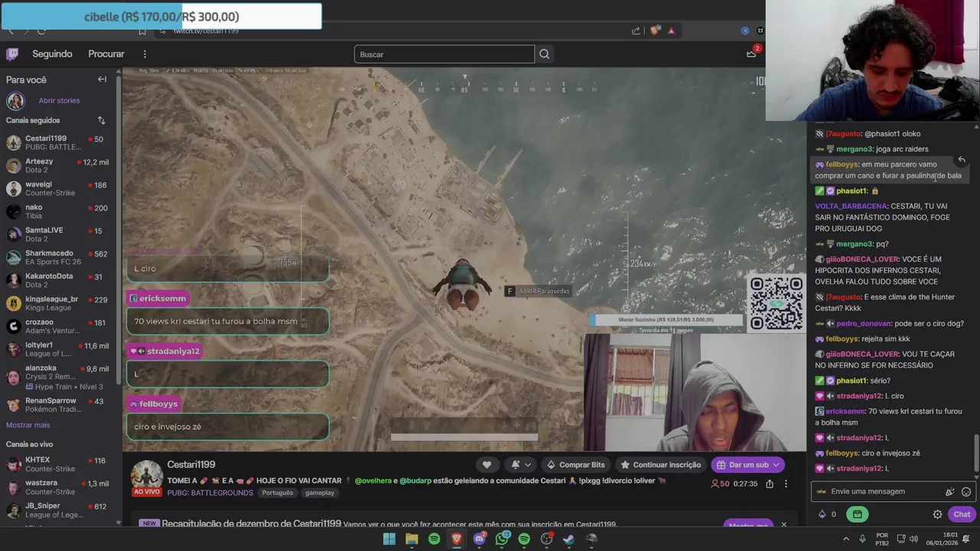Open waveigl channel in the sidebar
The image size is (980, 551).
[57, 188]
